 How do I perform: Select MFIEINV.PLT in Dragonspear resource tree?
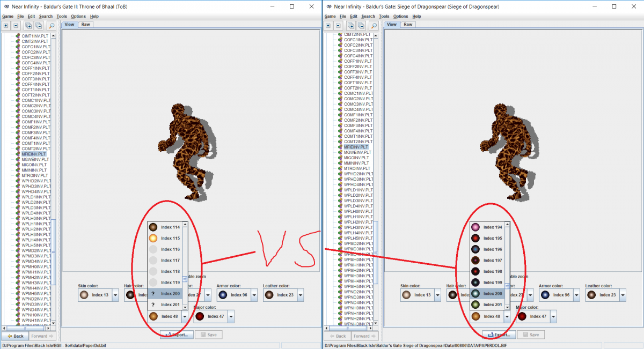[356, 147]
